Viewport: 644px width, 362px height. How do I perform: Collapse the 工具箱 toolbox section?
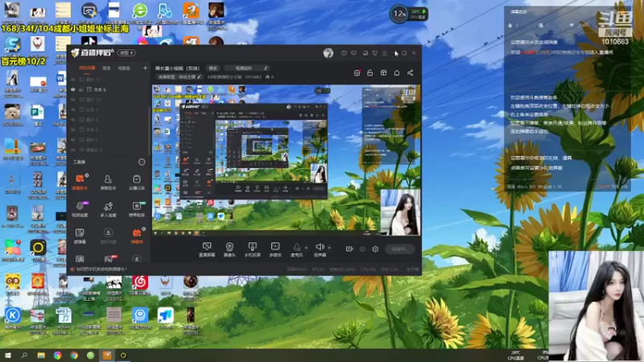tap(142, 162)
